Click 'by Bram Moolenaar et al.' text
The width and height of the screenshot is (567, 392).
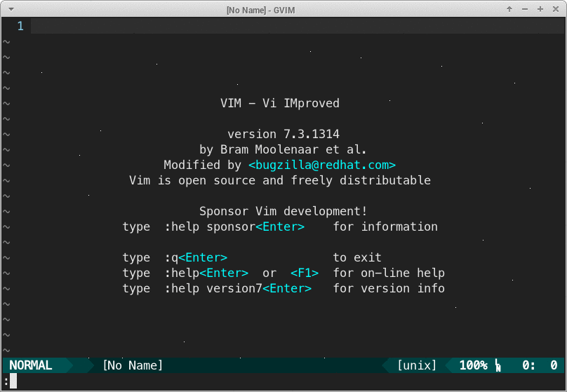[x=283, y=149]
